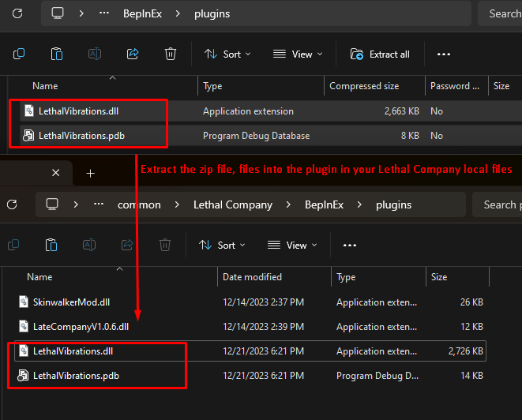Open View dropdown in top window
This screenshot has height=420, width=522.
[298, 54]
